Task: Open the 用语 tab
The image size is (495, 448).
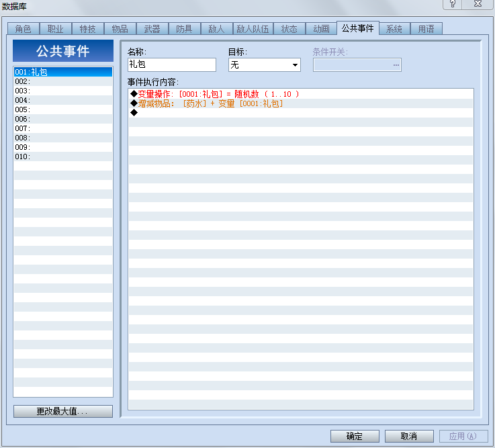Action: (426, 29)
